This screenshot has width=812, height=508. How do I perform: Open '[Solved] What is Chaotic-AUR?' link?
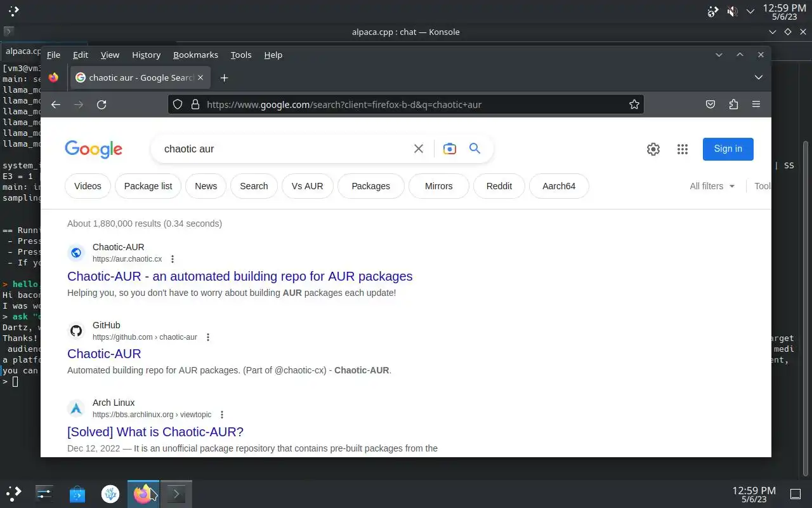coord(155,432)
